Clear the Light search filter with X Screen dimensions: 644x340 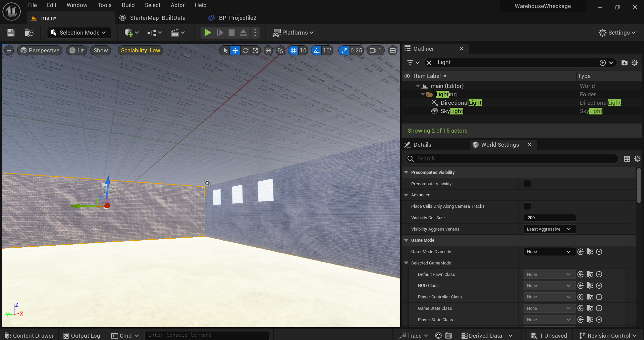429,62
